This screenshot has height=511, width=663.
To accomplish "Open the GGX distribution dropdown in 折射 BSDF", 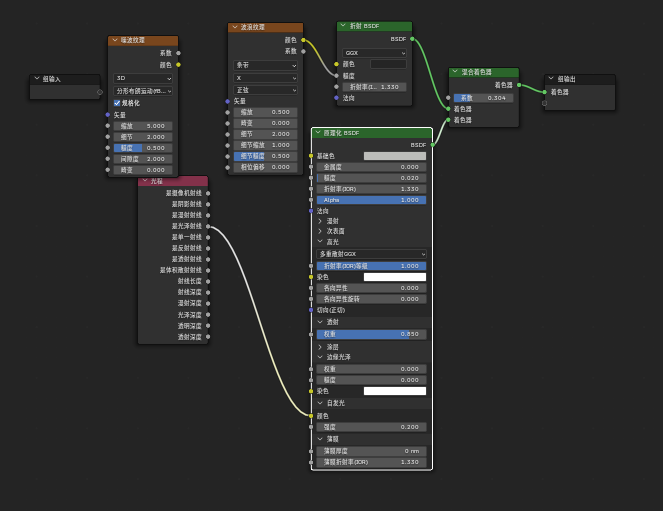I will point(374,53).
